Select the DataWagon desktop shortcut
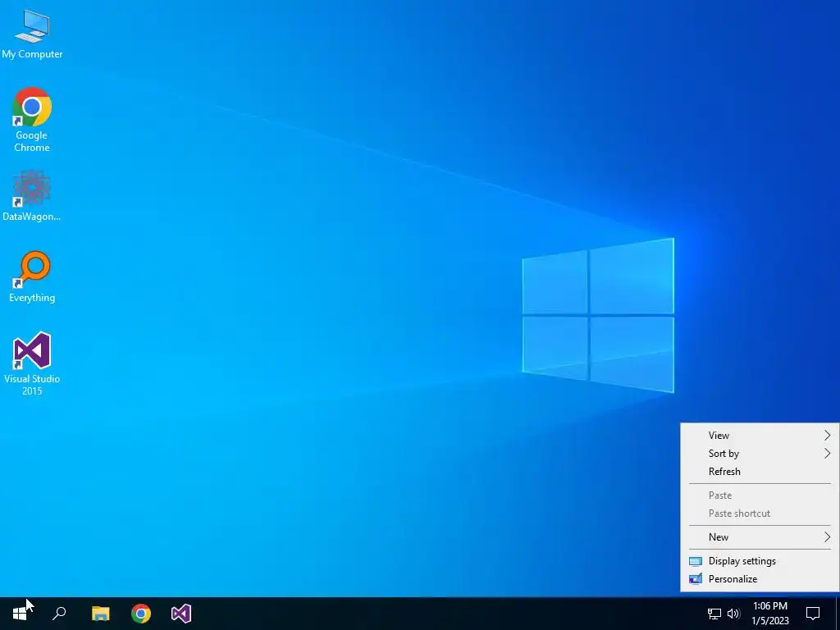The width and height of the screenshot is (840, 630). [x=32, y=195]
